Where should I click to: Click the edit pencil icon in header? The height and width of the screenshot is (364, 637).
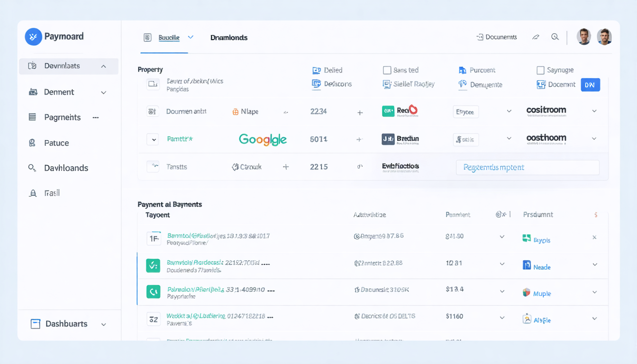(536, 37)
